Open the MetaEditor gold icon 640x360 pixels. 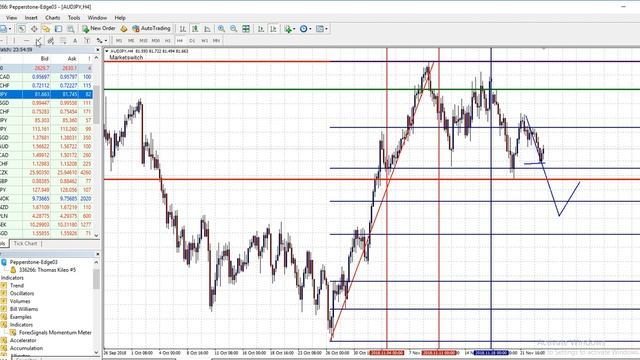coord(124,29)
